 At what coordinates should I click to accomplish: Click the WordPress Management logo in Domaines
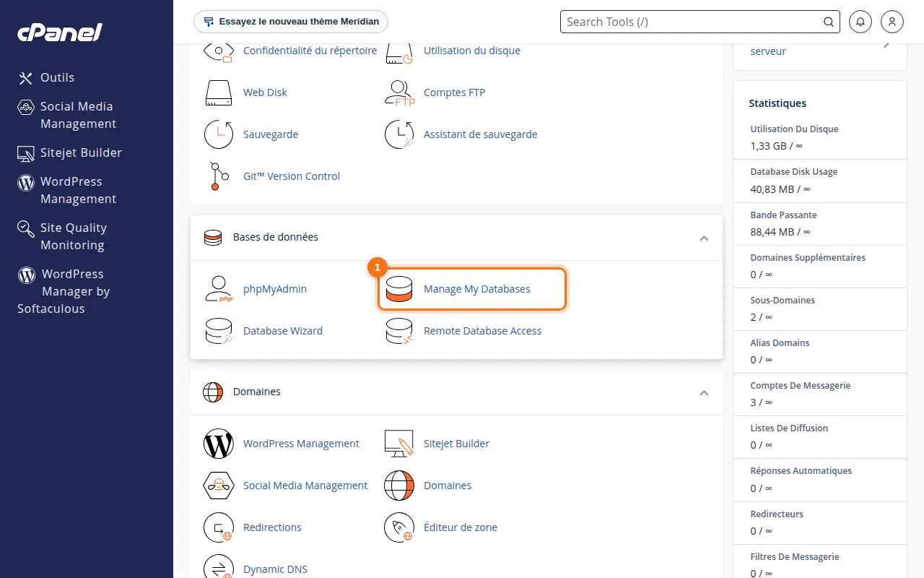point(218,444)
